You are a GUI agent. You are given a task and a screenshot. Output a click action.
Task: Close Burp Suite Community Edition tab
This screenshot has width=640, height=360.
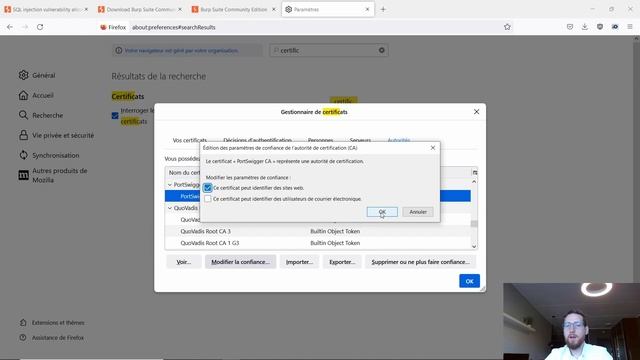[x=273, y=9]
